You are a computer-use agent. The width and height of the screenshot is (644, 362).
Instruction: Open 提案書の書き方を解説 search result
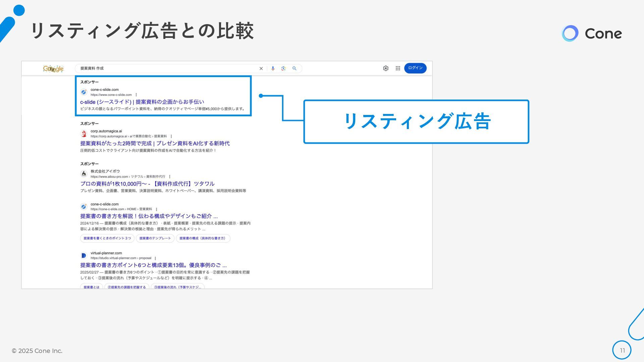[149, 216]
